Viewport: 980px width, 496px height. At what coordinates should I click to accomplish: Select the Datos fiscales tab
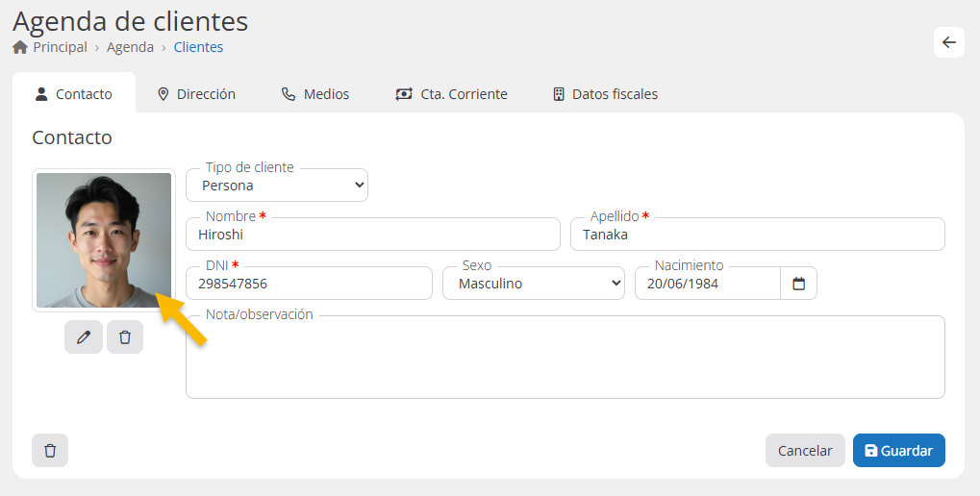(605, 94)
